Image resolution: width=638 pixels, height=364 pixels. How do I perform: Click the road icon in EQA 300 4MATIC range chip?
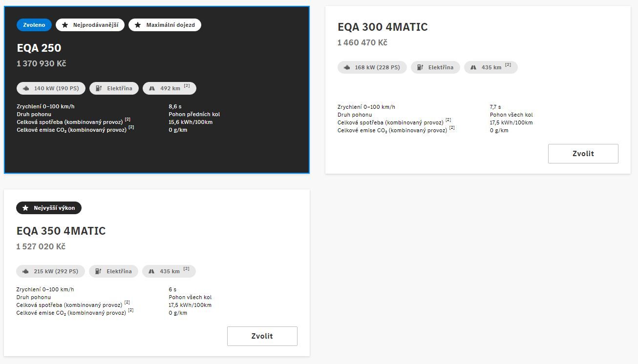473,67
